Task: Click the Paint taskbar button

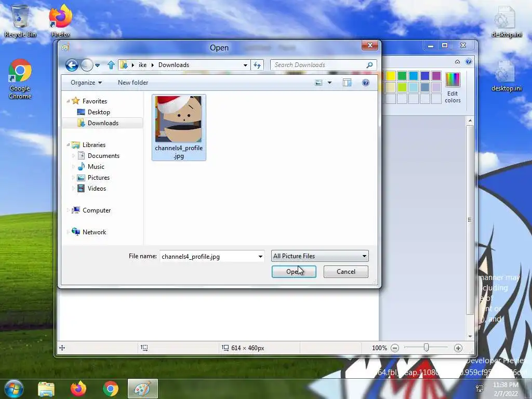Action: point(143,389)
